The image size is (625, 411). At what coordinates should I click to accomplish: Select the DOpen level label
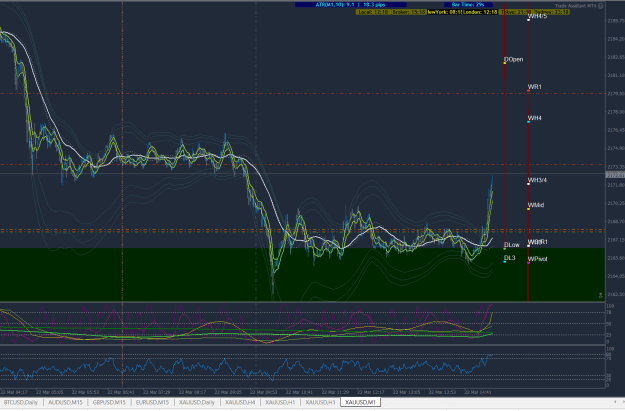click(513, 59)
